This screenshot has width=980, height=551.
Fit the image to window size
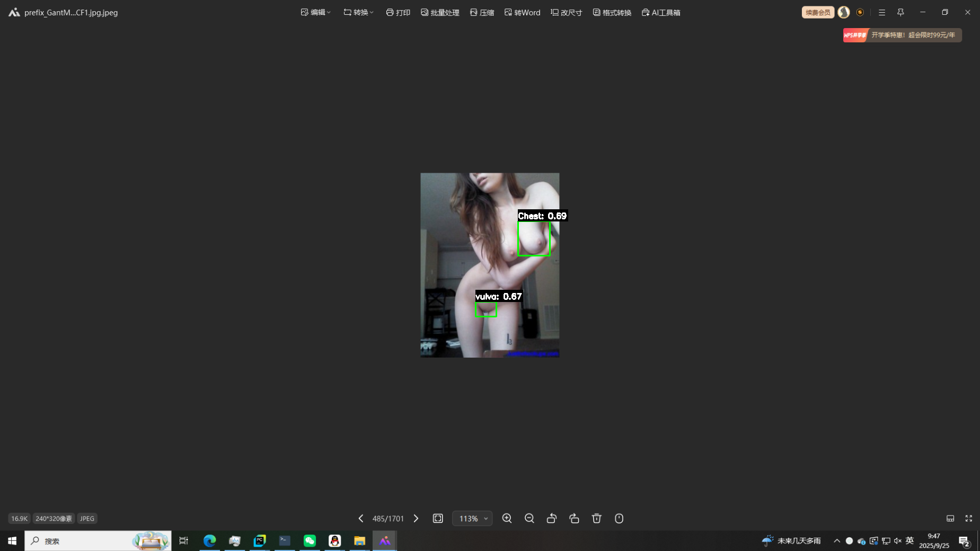click(438, 518)
